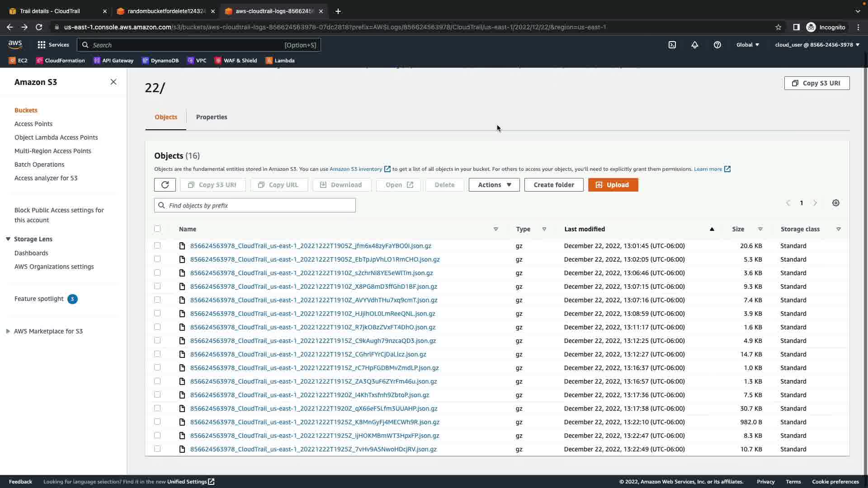Open the Services grid menu
The height and width of the screenshot is (488, 868).
(53, 45)
